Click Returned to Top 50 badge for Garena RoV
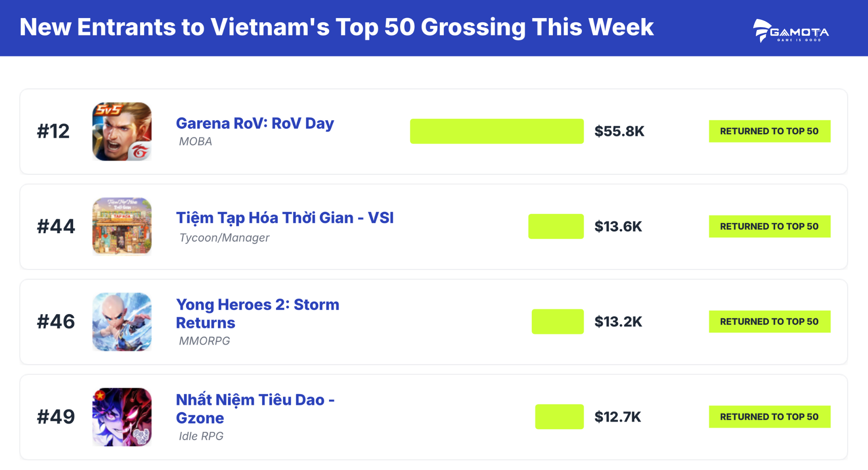 point(769,132)
